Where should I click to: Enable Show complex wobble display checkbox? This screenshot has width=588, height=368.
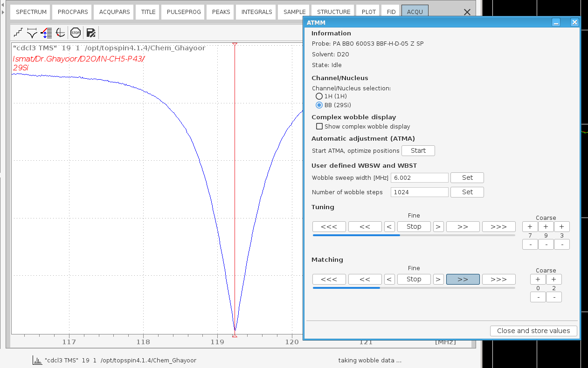pyautogui.click(x=319, y=126)
